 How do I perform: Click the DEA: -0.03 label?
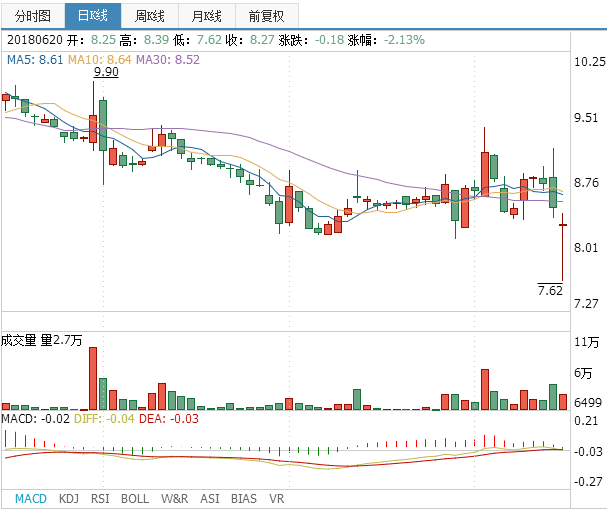click(169, 418)
